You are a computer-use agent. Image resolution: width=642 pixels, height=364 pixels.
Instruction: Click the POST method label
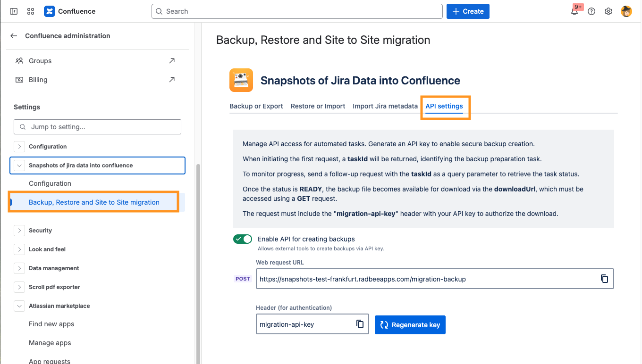tap(243, 279)
